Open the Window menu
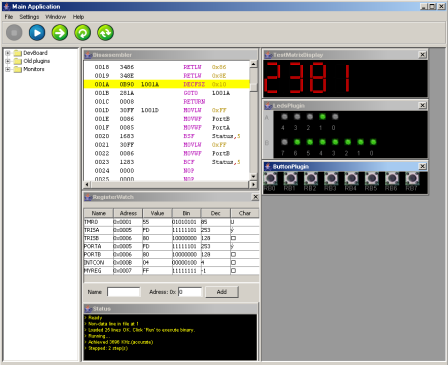 (56, 17)
